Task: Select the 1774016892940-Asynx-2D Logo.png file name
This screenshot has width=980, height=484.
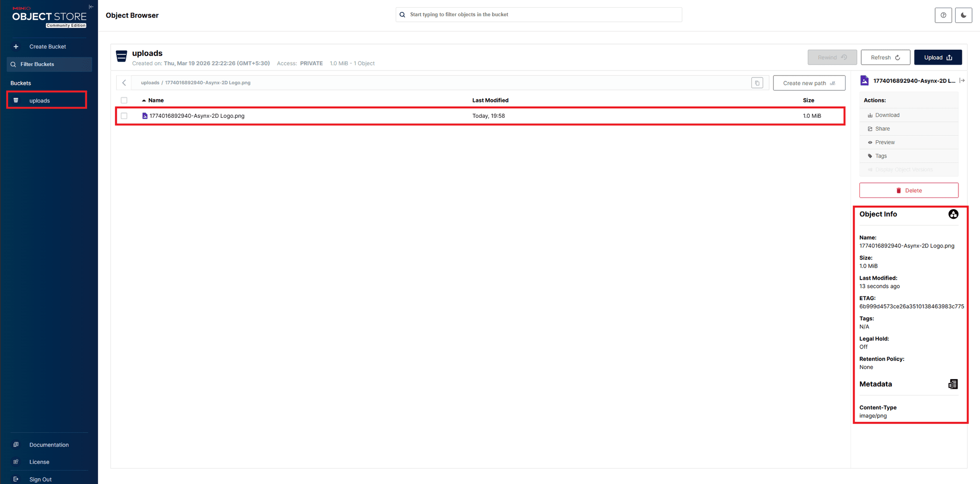Action: pyautogui.click(x=197, y=116)
